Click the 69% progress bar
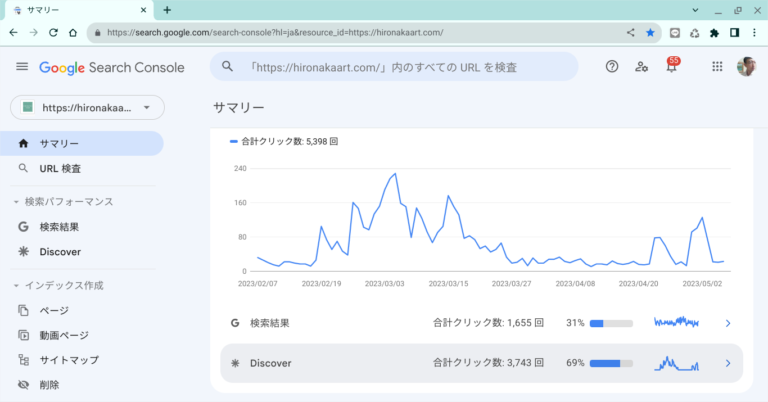Screen dimensions: 768x402 (x=611, y=363)
